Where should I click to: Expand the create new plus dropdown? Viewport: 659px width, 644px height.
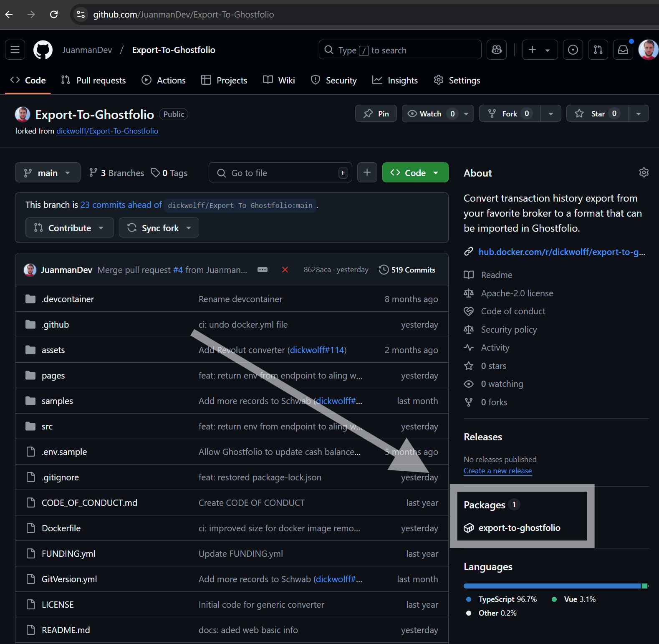[x=540, y=50]
